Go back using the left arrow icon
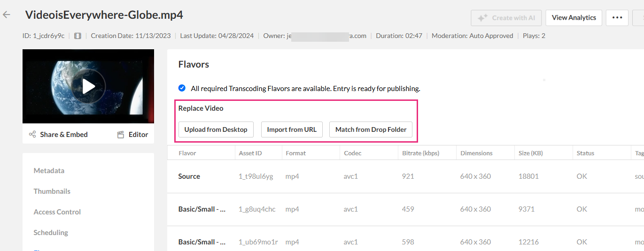This screenshot has width=644, height=251. [x=7, y=15]
